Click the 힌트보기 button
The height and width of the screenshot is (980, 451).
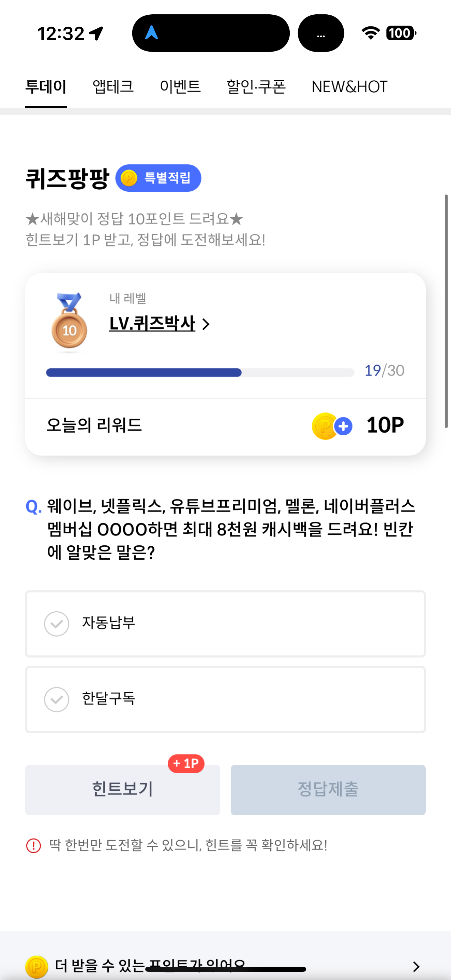tap(122, 789)
